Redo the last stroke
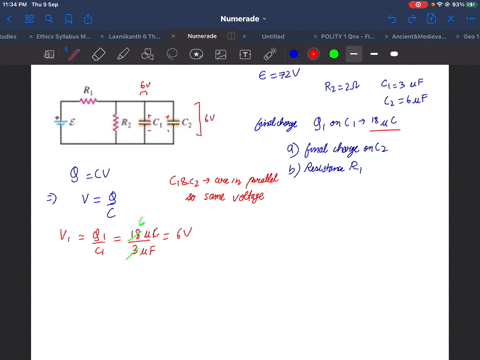The height and width of the screenshot is (360, 480). (412, 19)
